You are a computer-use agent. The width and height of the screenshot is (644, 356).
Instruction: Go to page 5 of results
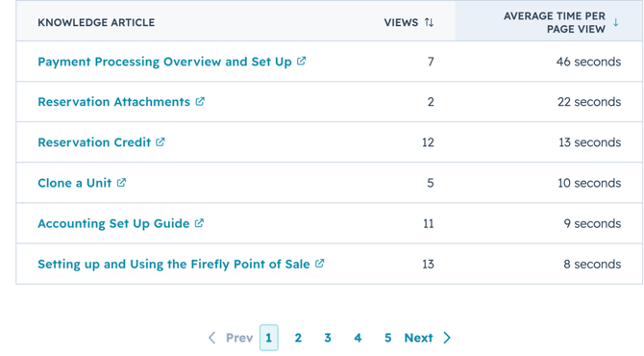(x=387, y=338)
